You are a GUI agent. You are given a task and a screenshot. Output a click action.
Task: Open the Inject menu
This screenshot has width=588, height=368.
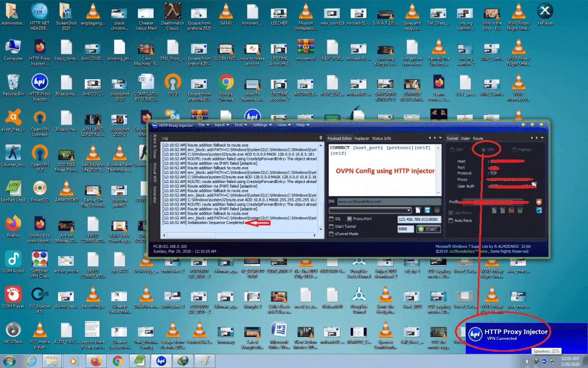click(x=221, y=125)
